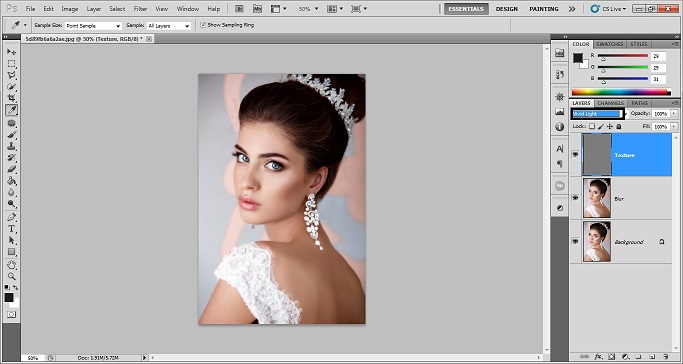This screenshot has width=683, height=364.
Task: Select the Rectangular Marquee tool
Action: click(11, 64)
